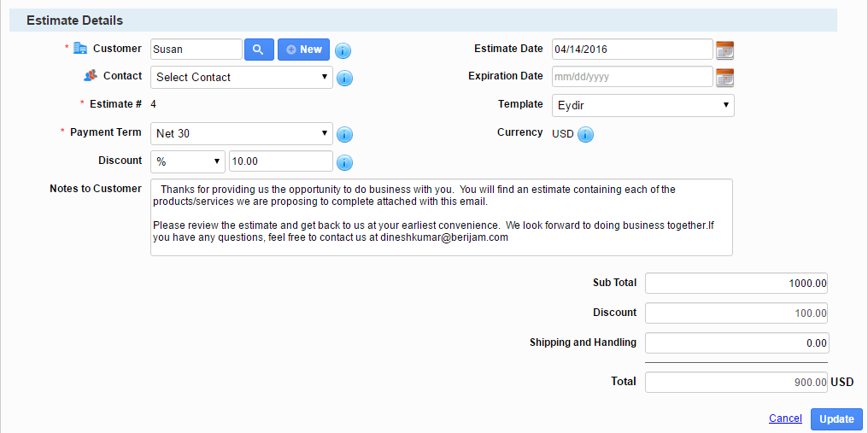Click the Currency USD info icon

(586, 135)
